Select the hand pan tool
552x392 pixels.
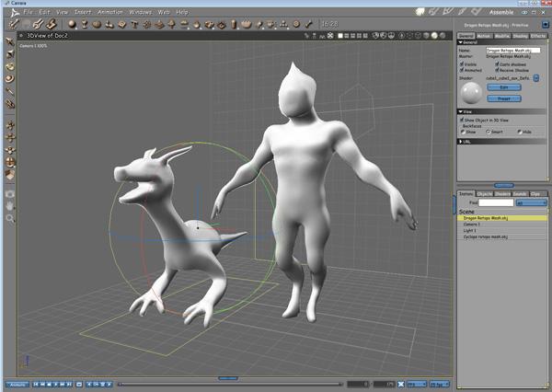10,206
